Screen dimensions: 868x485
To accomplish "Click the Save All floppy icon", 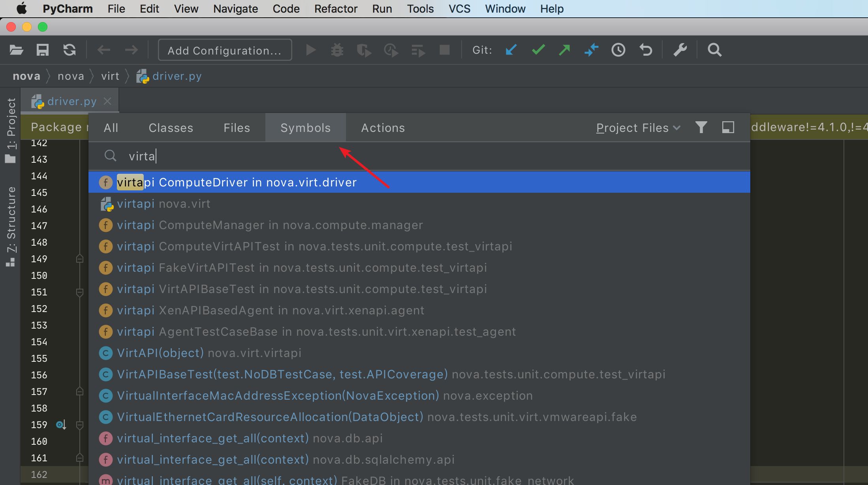I will click(x=43, y=50).
